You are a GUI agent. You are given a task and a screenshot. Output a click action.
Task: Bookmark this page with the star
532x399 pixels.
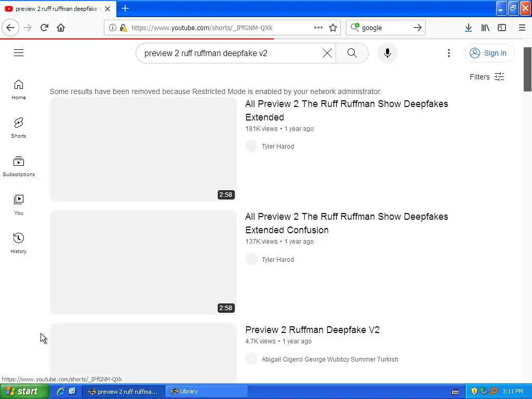(333, 28)
